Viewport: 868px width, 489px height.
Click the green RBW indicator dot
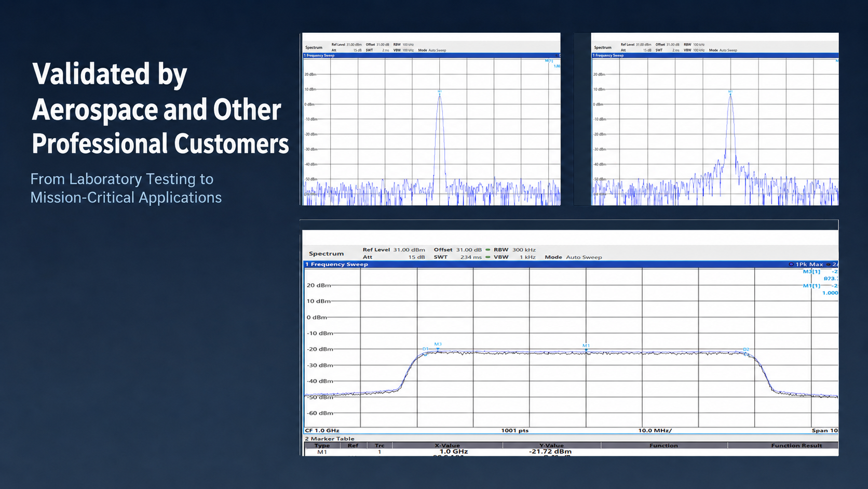pos(488,250)
